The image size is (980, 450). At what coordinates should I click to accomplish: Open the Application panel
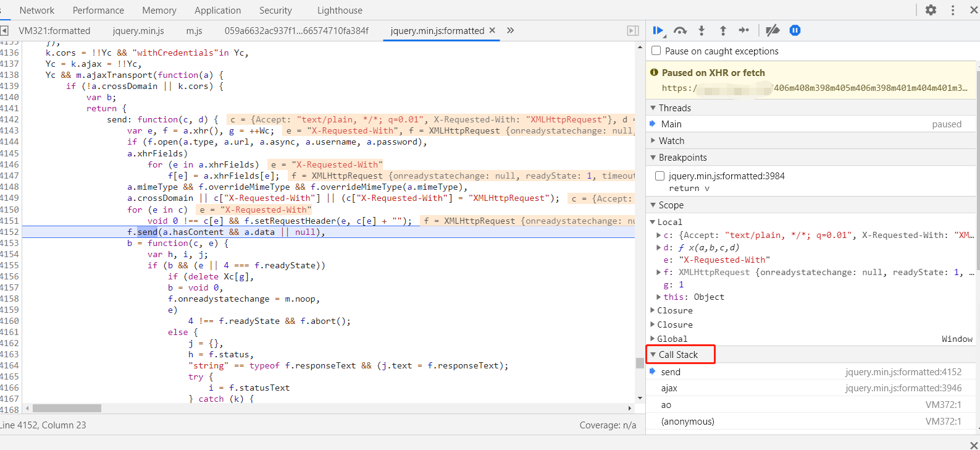[218, 10]
